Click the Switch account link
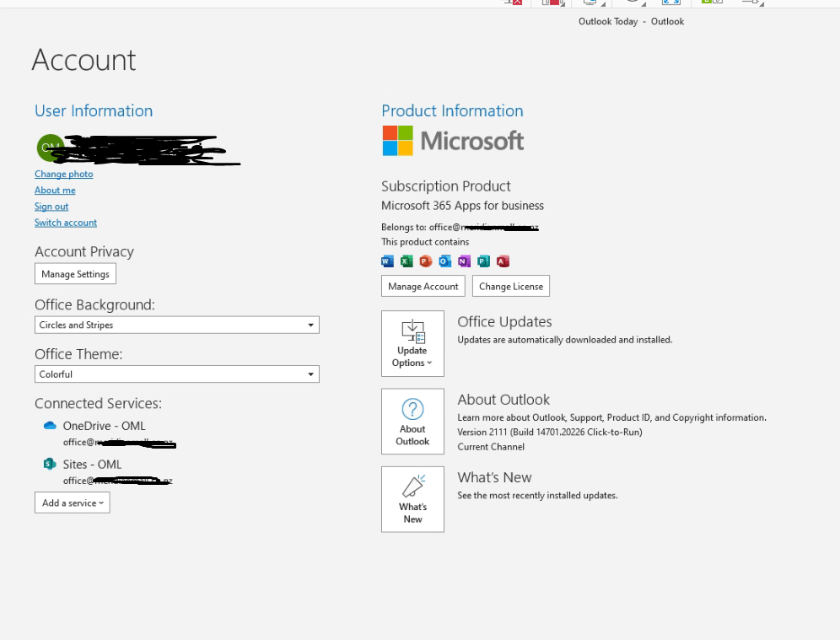 66,223
